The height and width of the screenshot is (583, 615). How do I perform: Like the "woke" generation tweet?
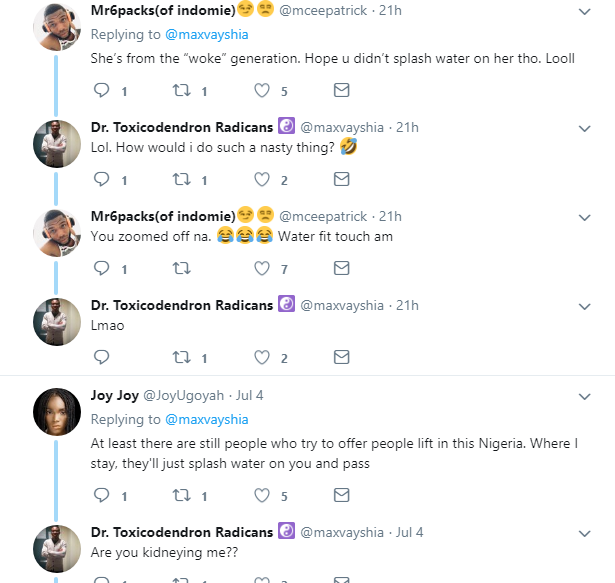[262, 91]
